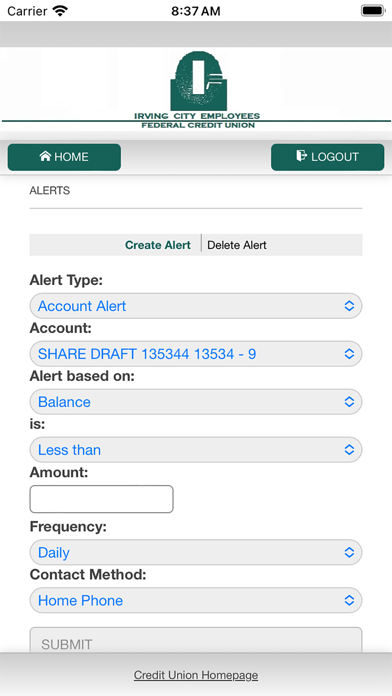Click the exit door icon in Logout button
This screenshot has height=696, width=392.
tap(301, 156)
